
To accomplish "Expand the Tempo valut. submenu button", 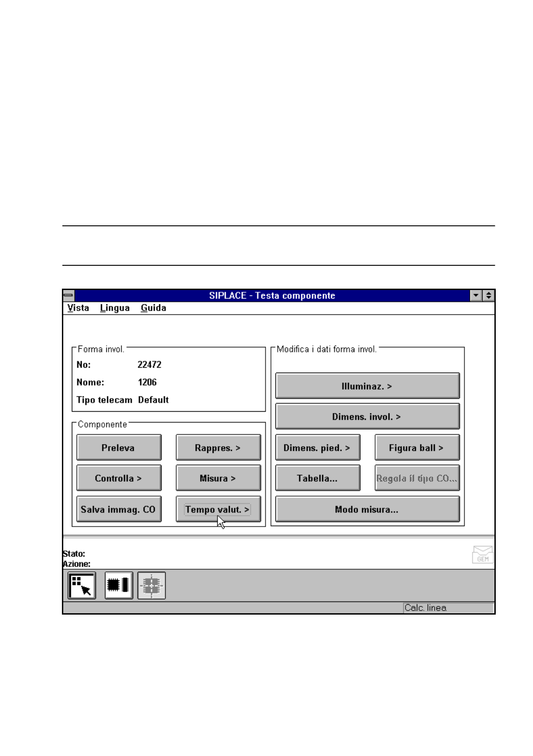I will point(218,509).
